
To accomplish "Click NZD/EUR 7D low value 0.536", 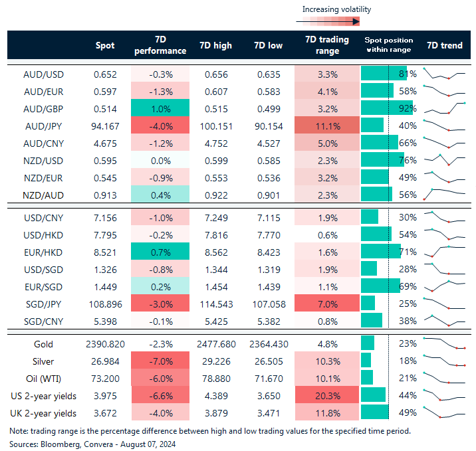I will (x=269, y=178).
